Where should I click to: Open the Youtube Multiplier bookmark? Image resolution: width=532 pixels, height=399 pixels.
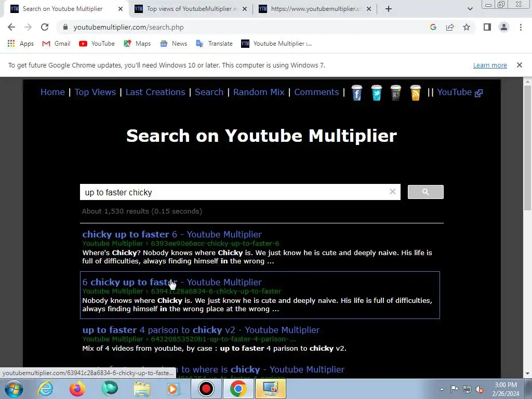[x=276, y=44]
